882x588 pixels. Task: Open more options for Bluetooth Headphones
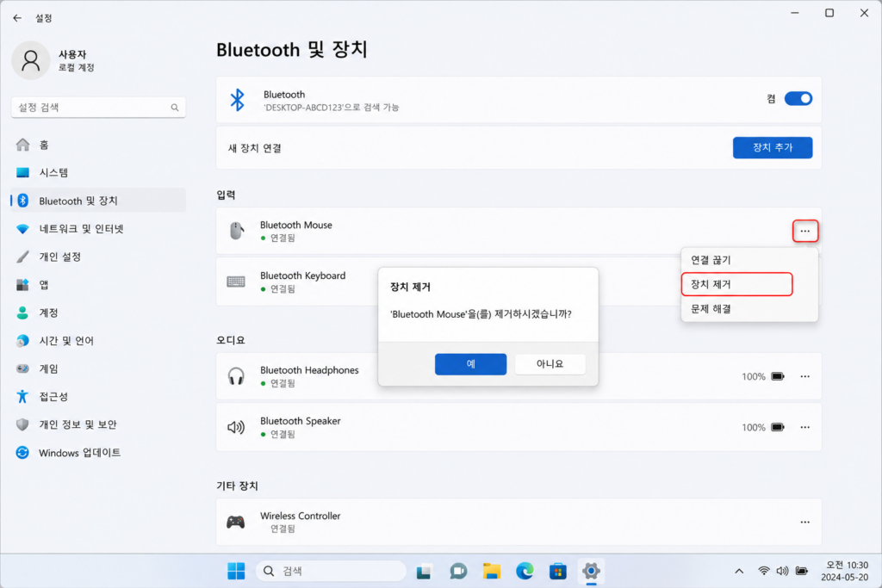pyautogui.click(x=805, y=376)
